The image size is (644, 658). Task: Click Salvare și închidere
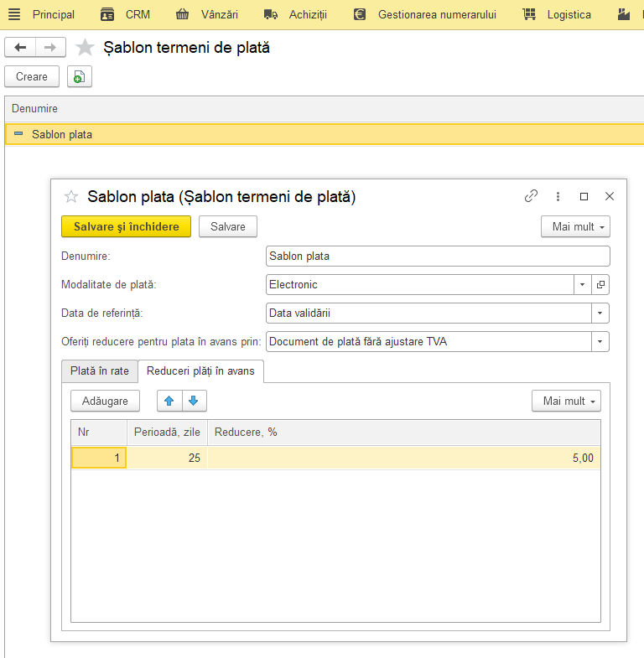[127, 226]
